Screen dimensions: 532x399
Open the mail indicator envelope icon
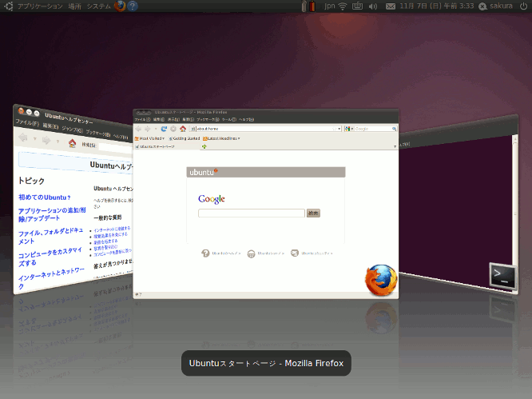[391, 6]
